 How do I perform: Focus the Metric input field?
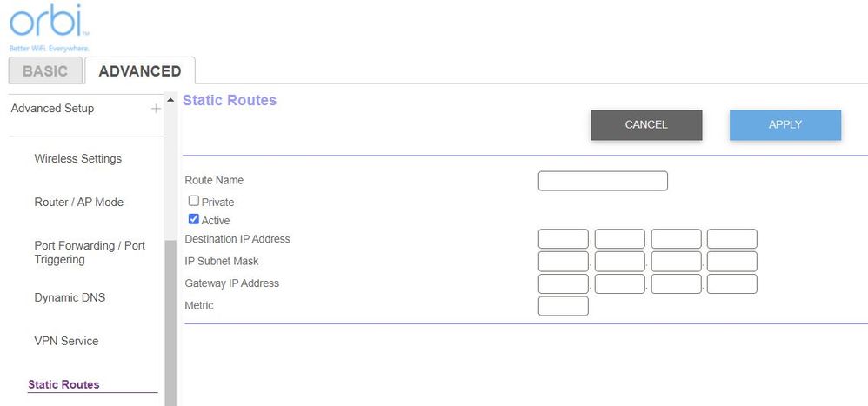(x=563, y=306)
